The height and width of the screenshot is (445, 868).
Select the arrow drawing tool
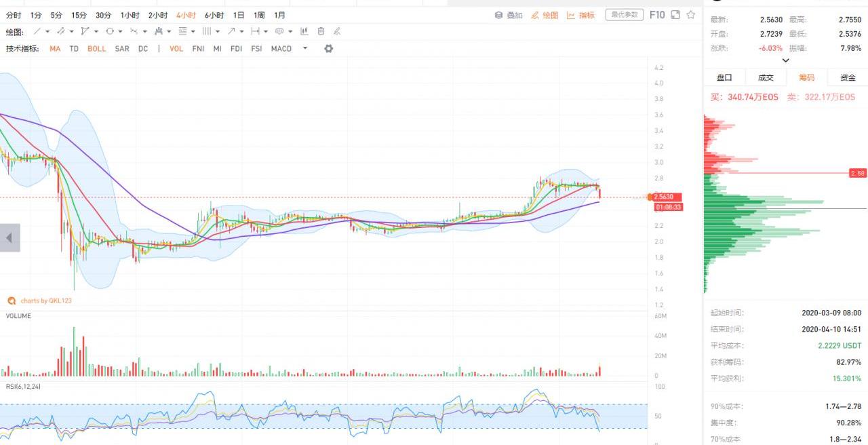[232, 31]
